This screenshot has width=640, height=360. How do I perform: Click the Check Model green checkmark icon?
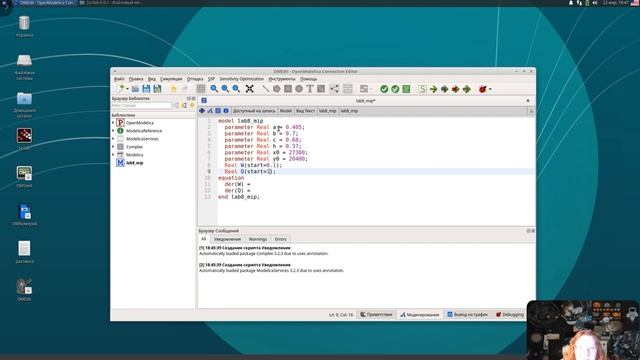(384, 89)
